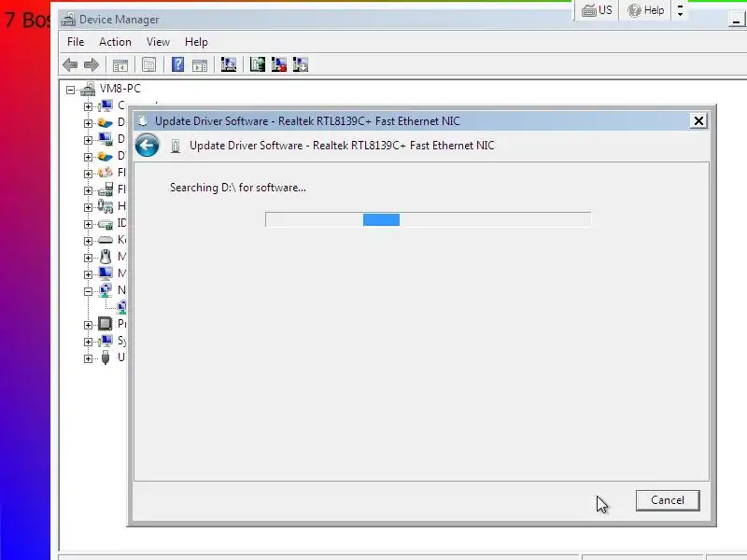Select the Mice category mouse icon
This screenshot has height=560, width=747.
point(106,257)
